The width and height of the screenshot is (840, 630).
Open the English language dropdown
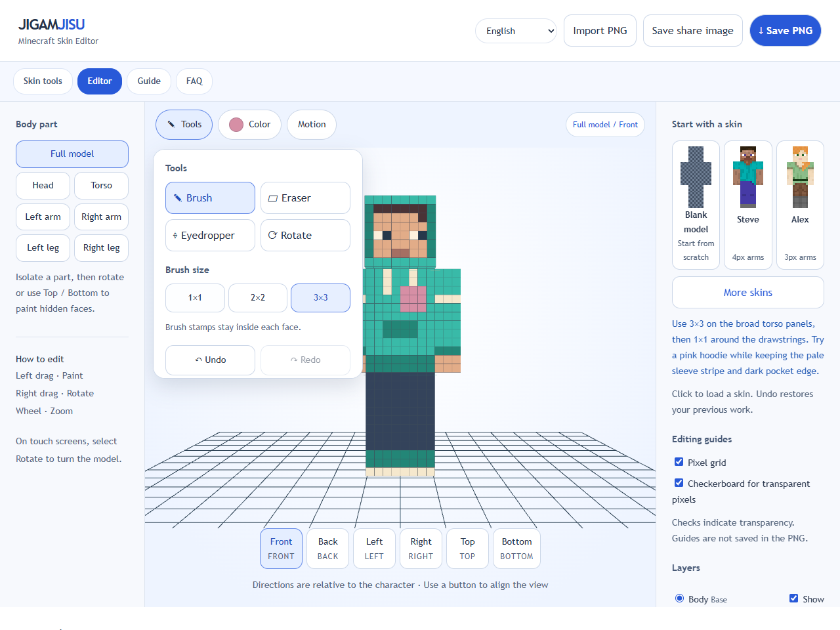[516, 31]
